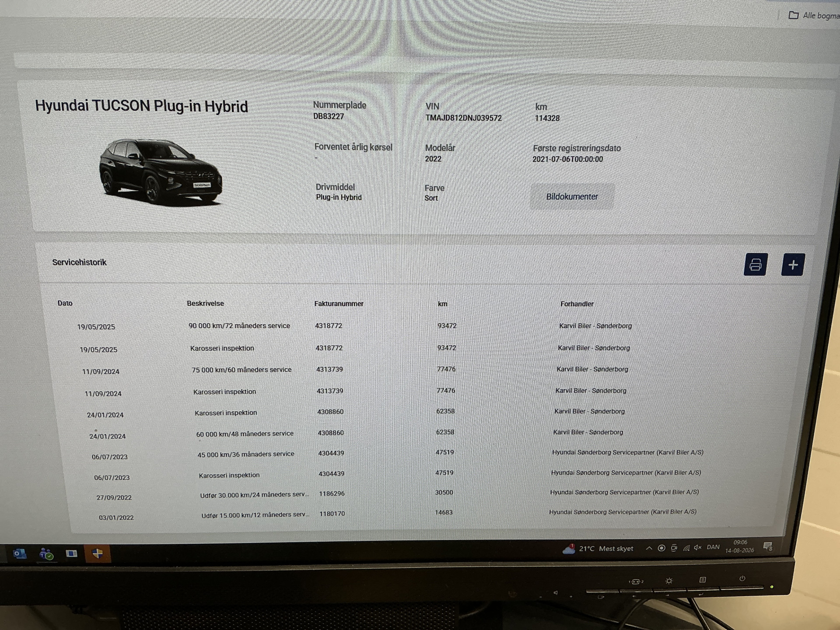
Task: Click km reading 93472 in 90 000 km row
Action: coord(447,325)
